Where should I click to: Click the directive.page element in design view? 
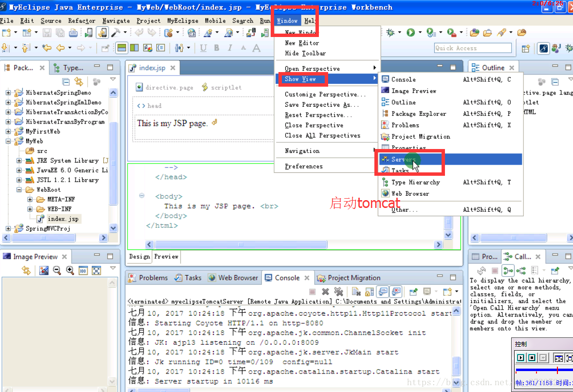pyautogui.click(x=165, y=87)
